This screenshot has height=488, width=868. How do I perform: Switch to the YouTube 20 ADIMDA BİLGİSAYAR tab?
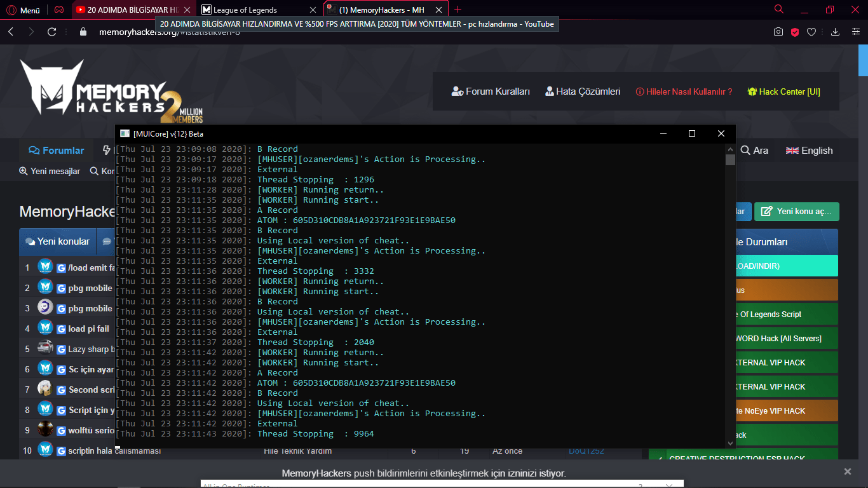click(133, 10)
